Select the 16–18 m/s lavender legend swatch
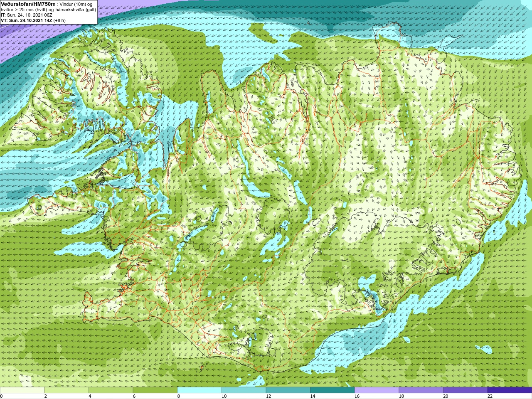 click(x=377, y=390)
